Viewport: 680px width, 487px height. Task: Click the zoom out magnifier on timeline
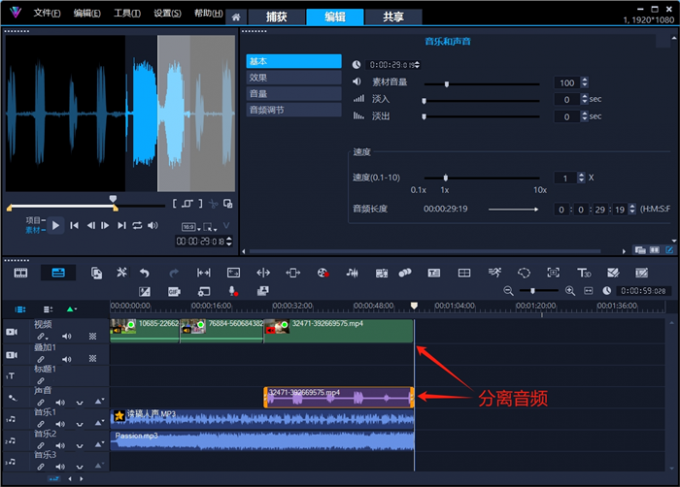pyautogui.click(x=508, y=291)
